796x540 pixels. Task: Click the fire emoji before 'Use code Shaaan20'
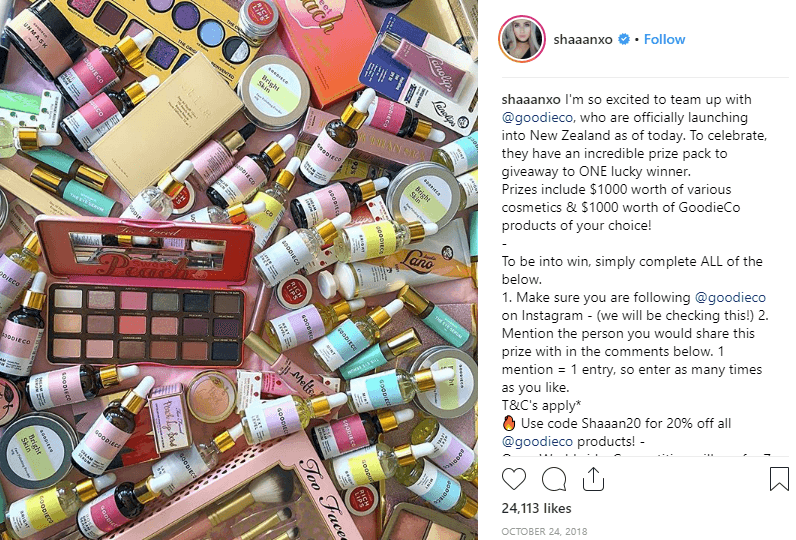tap(509, 423)
